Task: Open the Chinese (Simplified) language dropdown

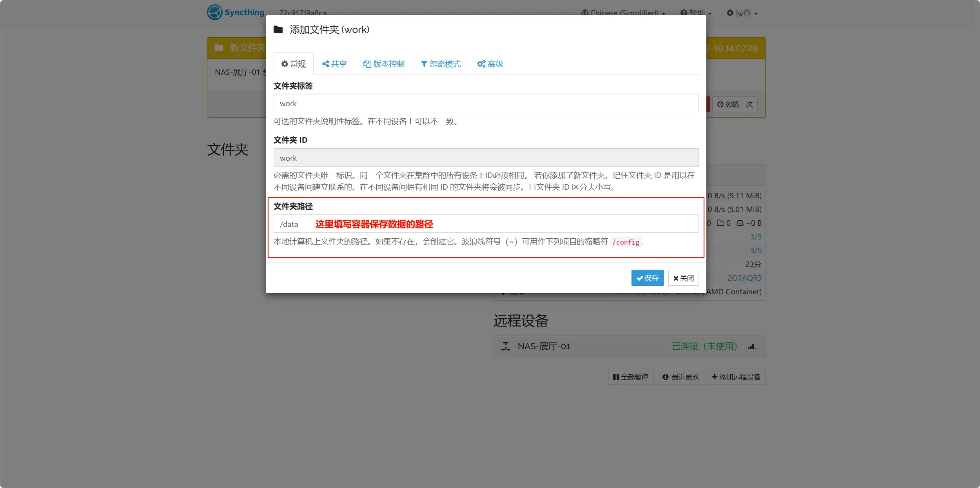Action: coord(622,13)
